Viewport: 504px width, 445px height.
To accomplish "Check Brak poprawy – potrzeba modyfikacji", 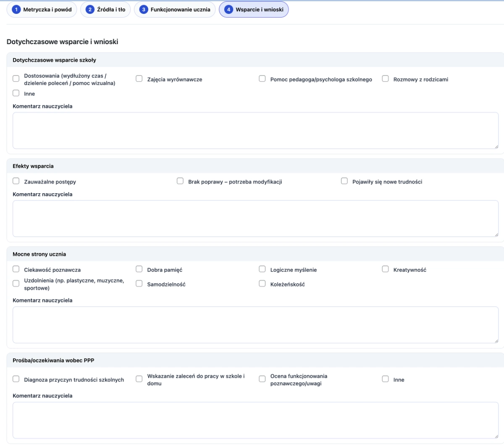I will tap(180, 181).
